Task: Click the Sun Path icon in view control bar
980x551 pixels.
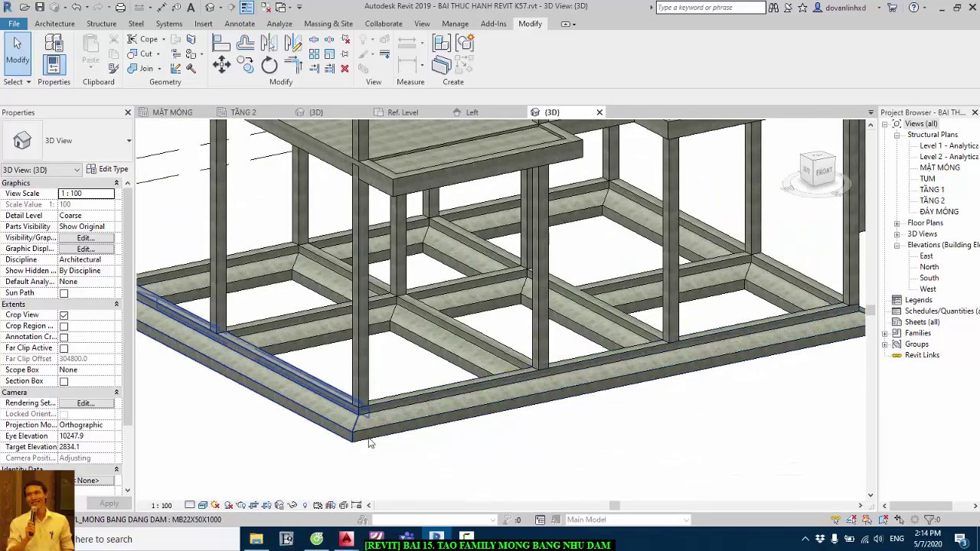Action: tap(215, 505)
